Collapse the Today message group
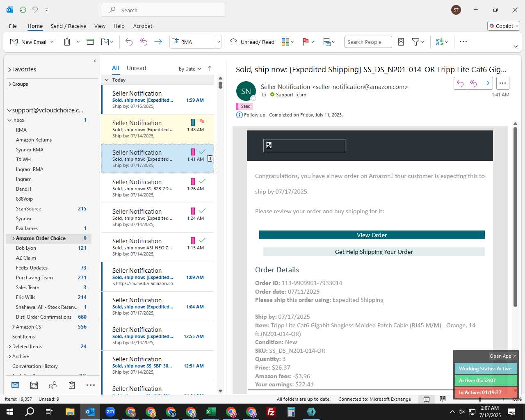The width and height of the screenshot is (525, 420). click(107, 80)
